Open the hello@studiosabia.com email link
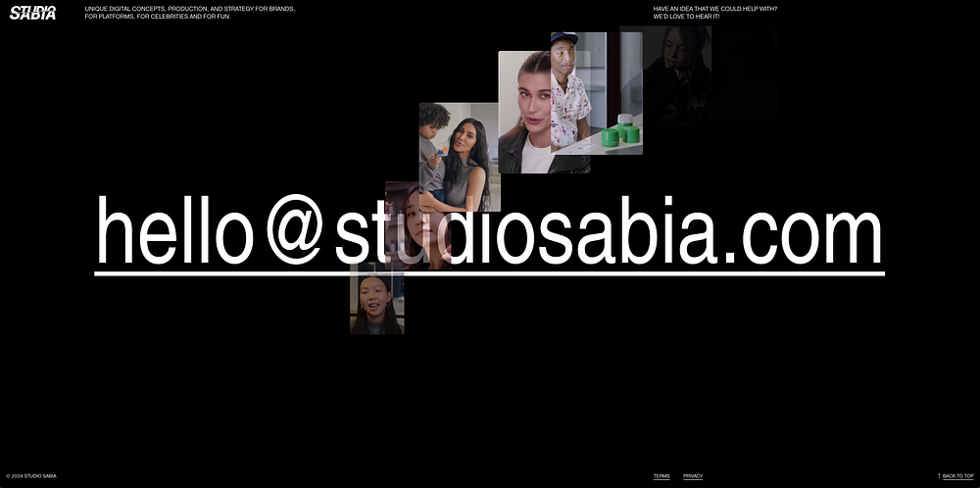The image size is (980, 488). [489, 234]
